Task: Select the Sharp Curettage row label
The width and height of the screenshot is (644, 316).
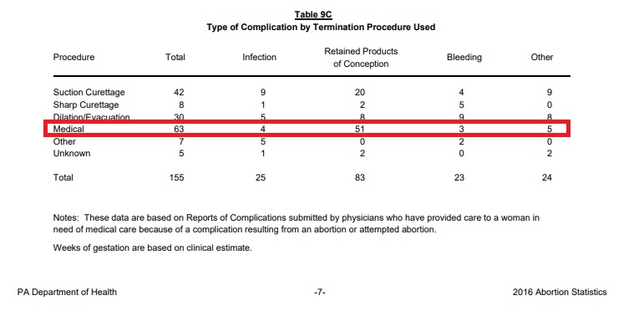Action: coord(86,104)
